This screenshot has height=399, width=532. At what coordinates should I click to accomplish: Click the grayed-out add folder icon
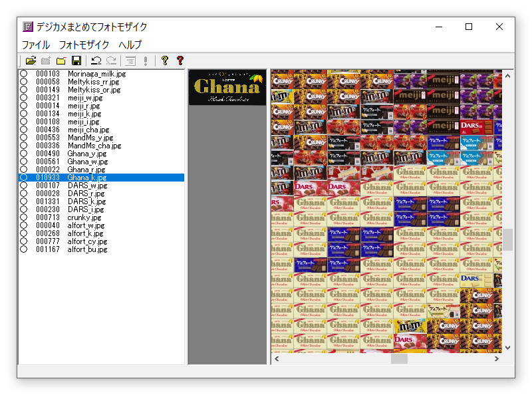[46, 61]
